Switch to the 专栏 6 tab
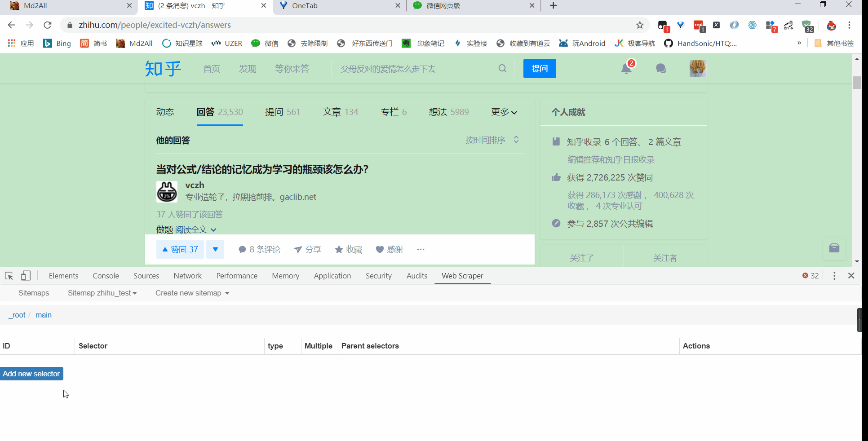The width and height of the screenshot is (868, 441). click(394, 112)
